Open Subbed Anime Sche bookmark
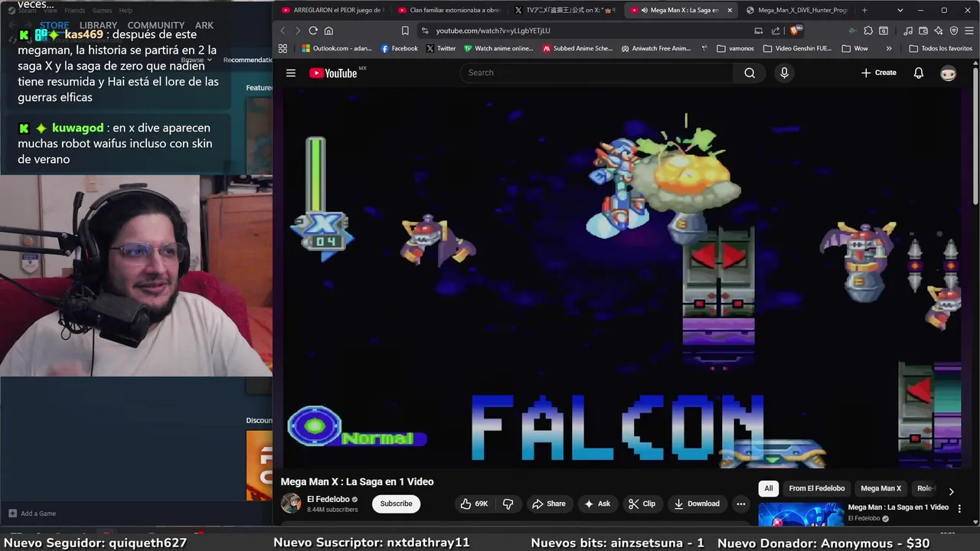 coord(577,48)
